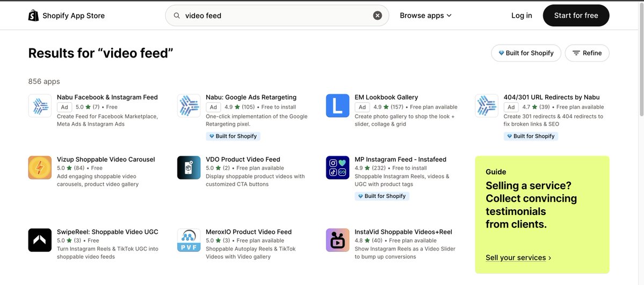
Task: Click in the video feed search field
Action: point(277,16)
